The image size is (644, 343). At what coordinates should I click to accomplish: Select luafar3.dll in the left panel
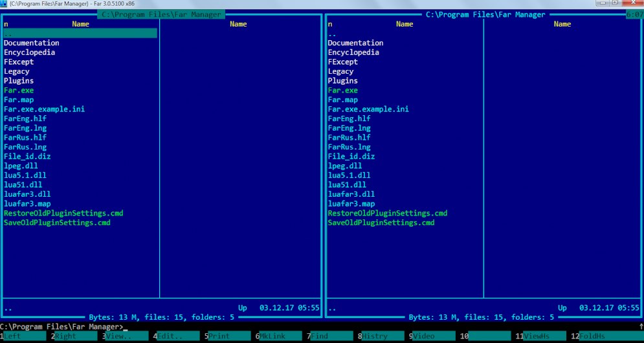(x=28, y=194)
